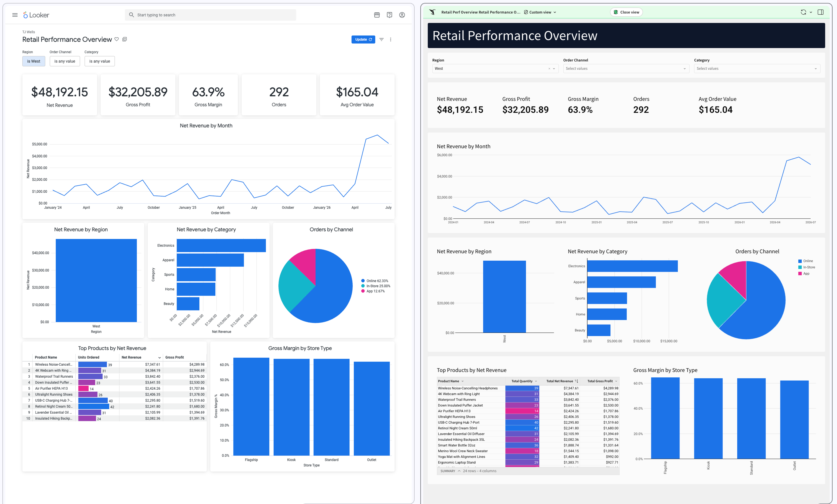Click the 'TJ Wells' folder link in Looker
Image resolution: width=837 pixels, height=504 pixels.
[29, 32]
